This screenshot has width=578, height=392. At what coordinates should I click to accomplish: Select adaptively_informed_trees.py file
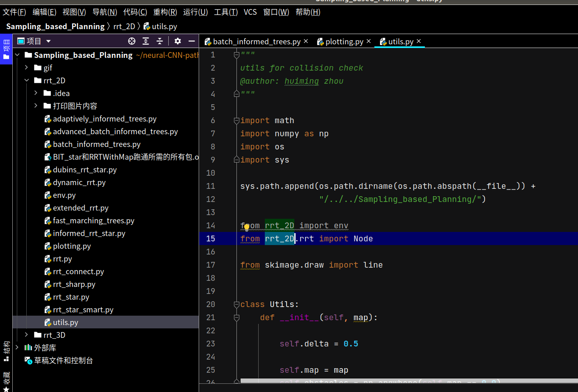pos(101,119)
